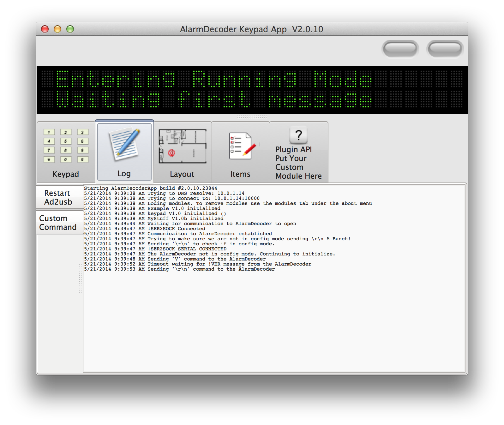Screen dimensions: 504x425
Task: Click log line 'Timeout waiting for !VER message'
Action: click(x=198, y=264)
